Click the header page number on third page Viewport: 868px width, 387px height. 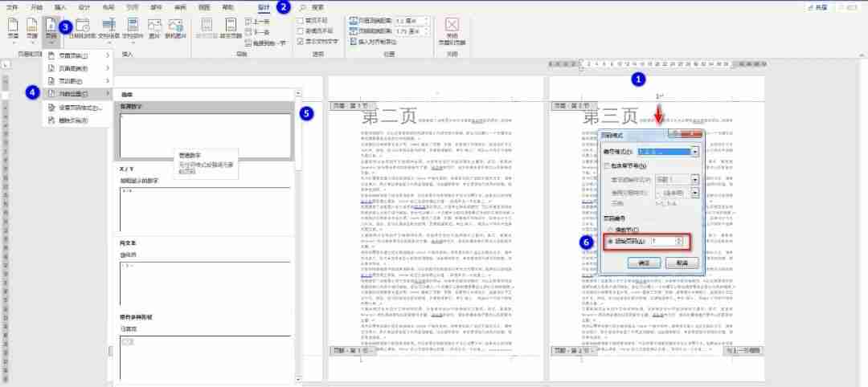(659, 96)
